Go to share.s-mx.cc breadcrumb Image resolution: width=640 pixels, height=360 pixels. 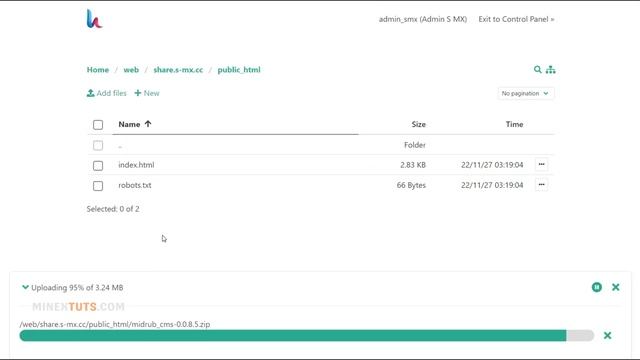point(178,70)
